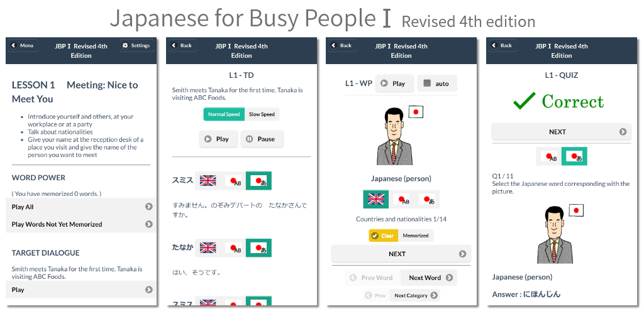Select UK flag for first スミス line

[208, 181]
